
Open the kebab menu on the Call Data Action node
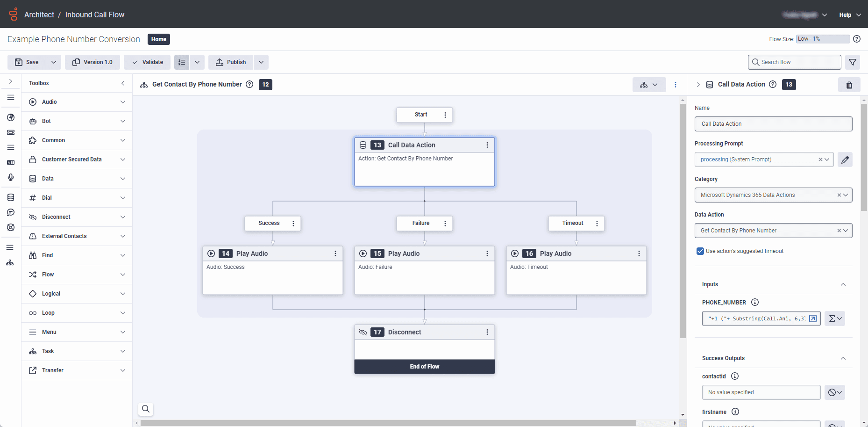[487, 145]
